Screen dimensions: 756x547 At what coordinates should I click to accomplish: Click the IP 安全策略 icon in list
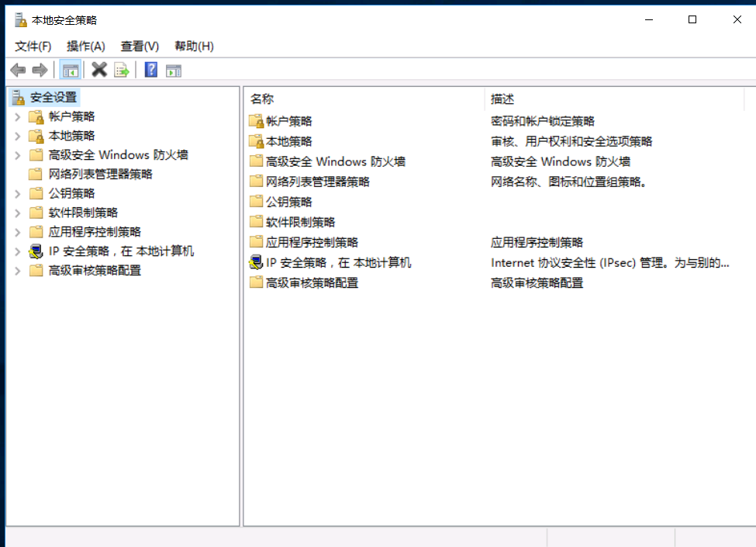click(x=256, y=262)
